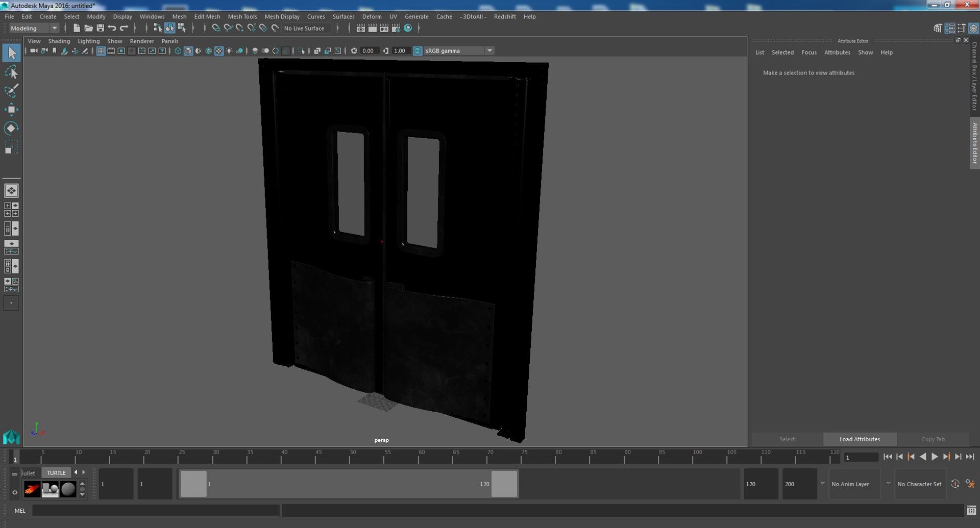The width and height of the screenshot is (980, 528).
Task: Select by object type mode
Action: point(169,28)
